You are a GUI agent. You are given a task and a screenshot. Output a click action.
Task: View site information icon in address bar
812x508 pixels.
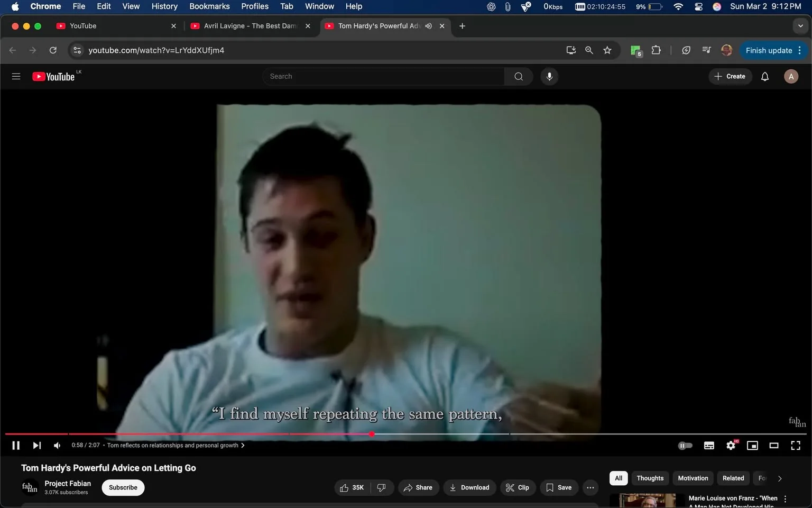click(x=77, y=50)
